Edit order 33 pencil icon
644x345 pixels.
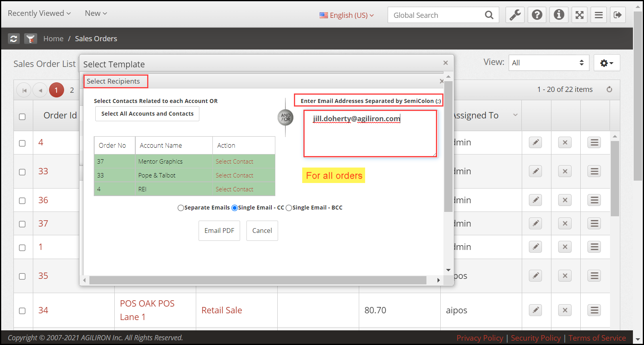pos(536,172)
